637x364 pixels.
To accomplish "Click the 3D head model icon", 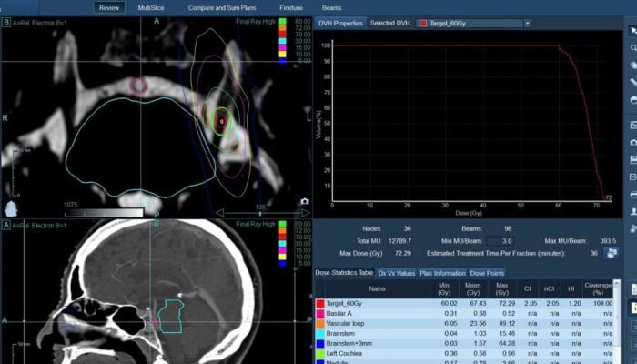I will pos(12,209).
